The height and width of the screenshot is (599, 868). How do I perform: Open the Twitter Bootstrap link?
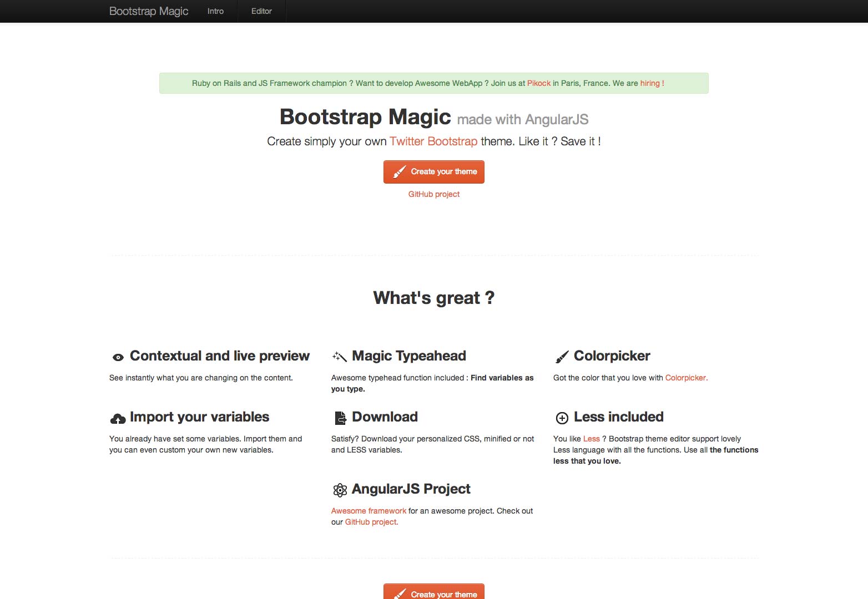[x=433, y=141]
